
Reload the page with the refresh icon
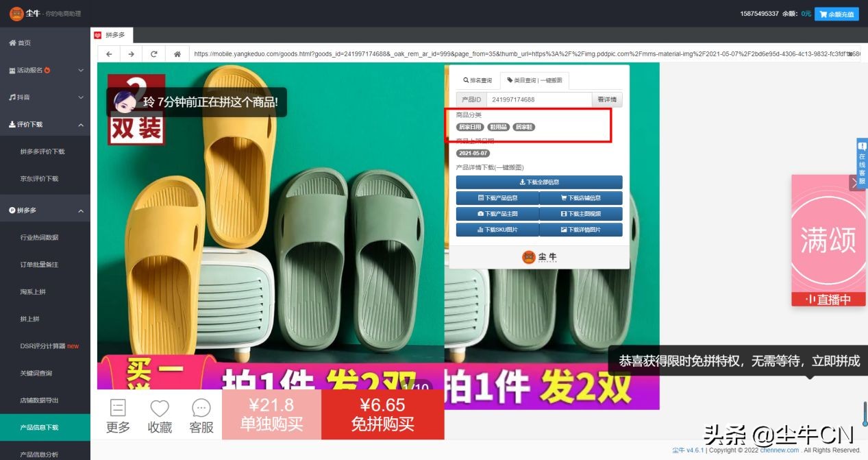153,53
